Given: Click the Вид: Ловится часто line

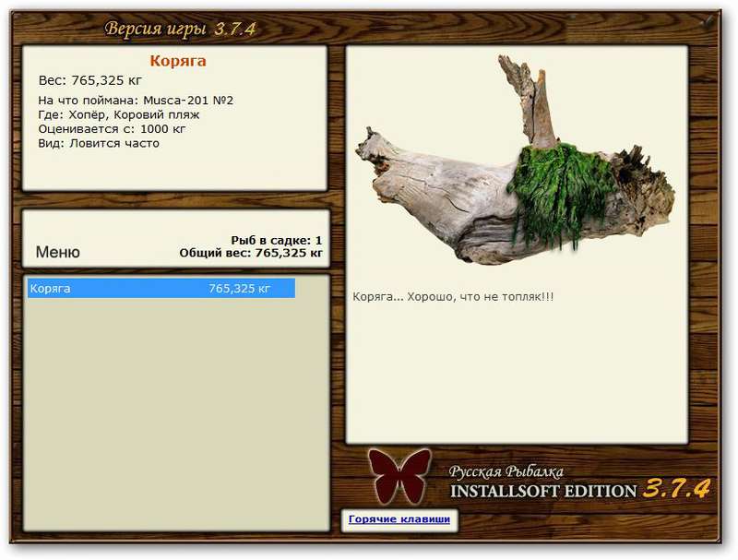Looking at the screenshot, I should (99, 143).
